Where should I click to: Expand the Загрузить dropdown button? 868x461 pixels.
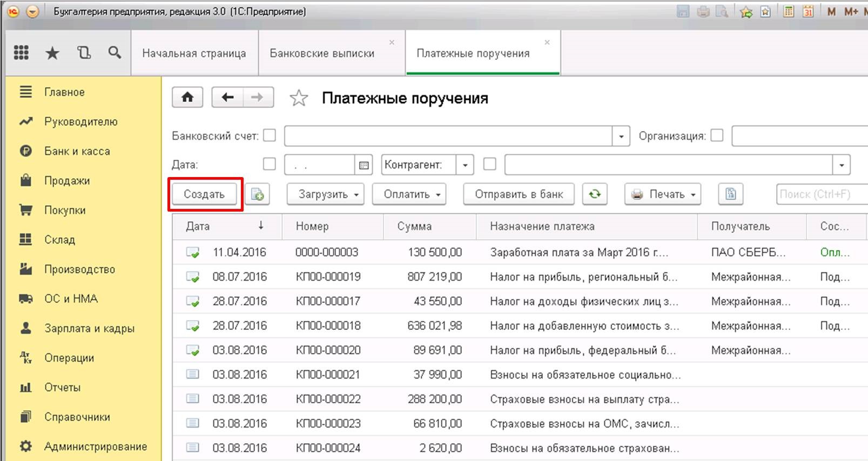(x=325, y=194)
